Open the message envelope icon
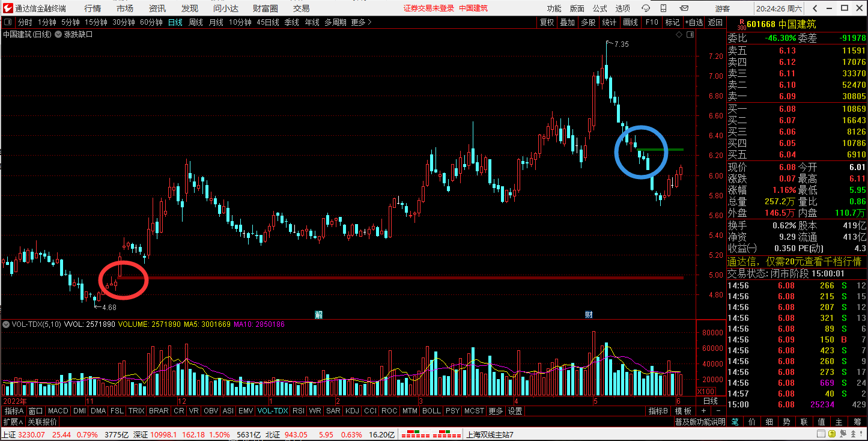This screenshot has width=868, height=441. click(x=684, y=8)
